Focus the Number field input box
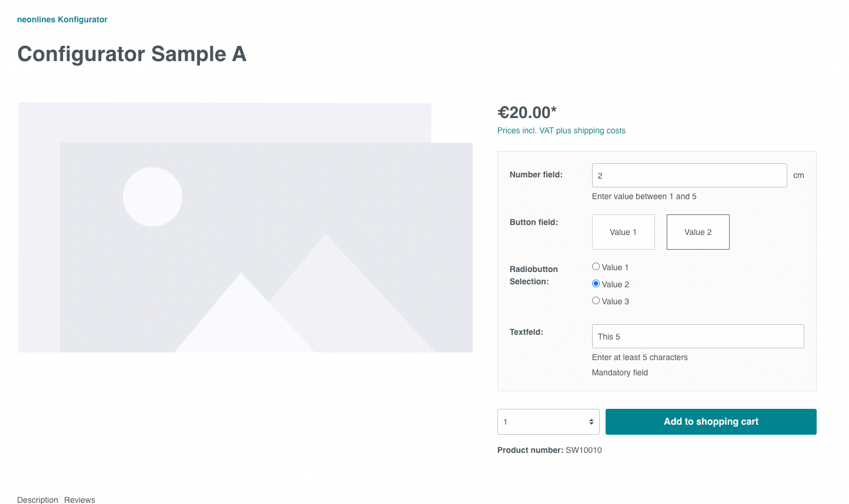 pyautogui.click(x=689, y=176)
